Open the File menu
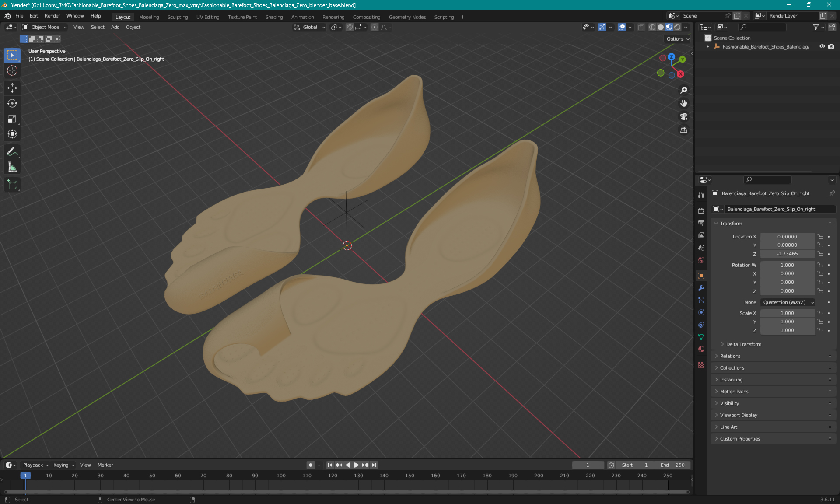 pos(19,16)
